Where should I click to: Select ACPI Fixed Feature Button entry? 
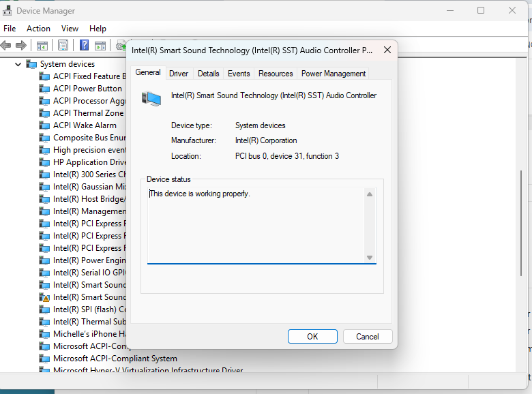pos(89,76)
